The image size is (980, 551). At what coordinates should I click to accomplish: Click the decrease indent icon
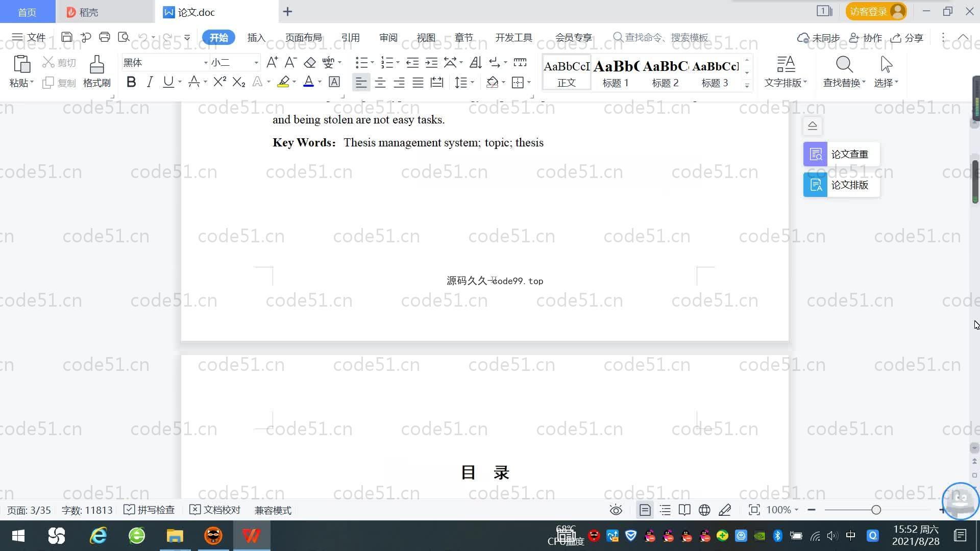coord(412,62)
